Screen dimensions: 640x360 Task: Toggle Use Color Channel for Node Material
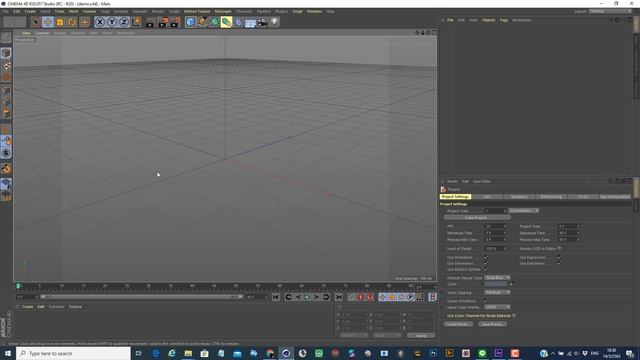click(x=514, y=316)
